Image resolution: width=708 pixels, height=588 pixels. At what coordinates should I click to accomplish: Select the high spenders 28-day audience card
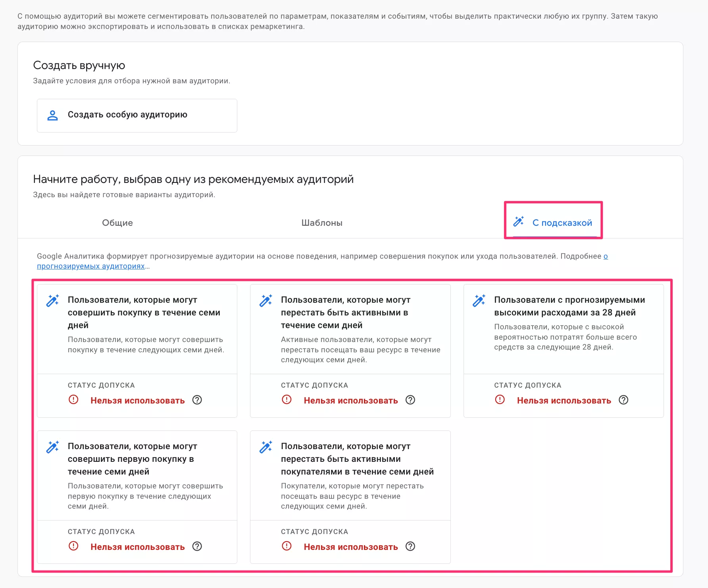564,329
